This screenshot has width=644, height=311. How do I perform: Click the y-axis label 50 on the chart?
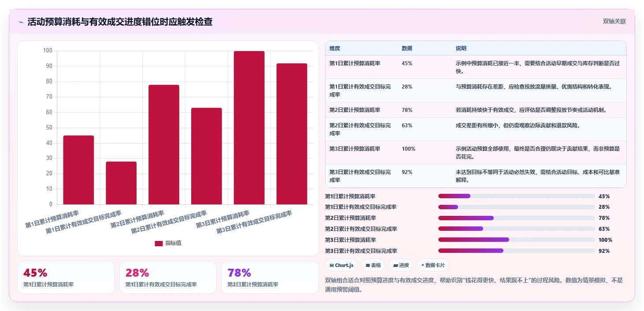click(x=49, y=128)
